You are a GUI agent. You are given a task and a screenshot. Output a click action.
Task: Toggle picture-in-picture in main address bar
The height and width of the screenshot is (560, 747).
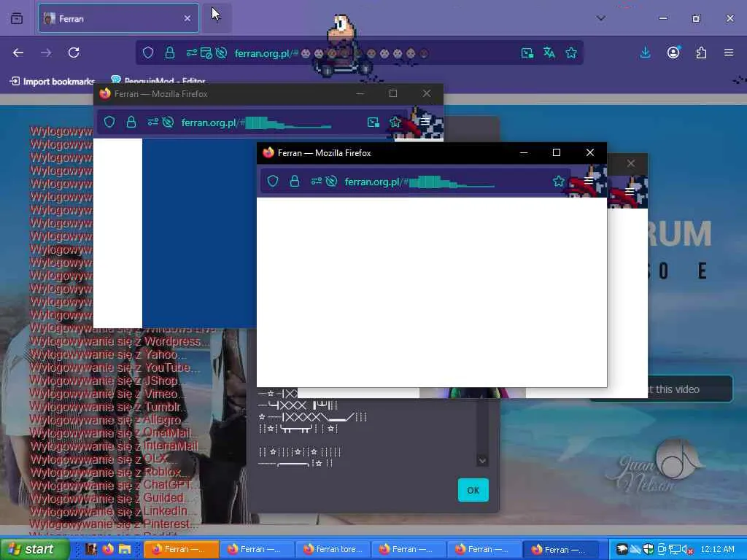(527, 52)
